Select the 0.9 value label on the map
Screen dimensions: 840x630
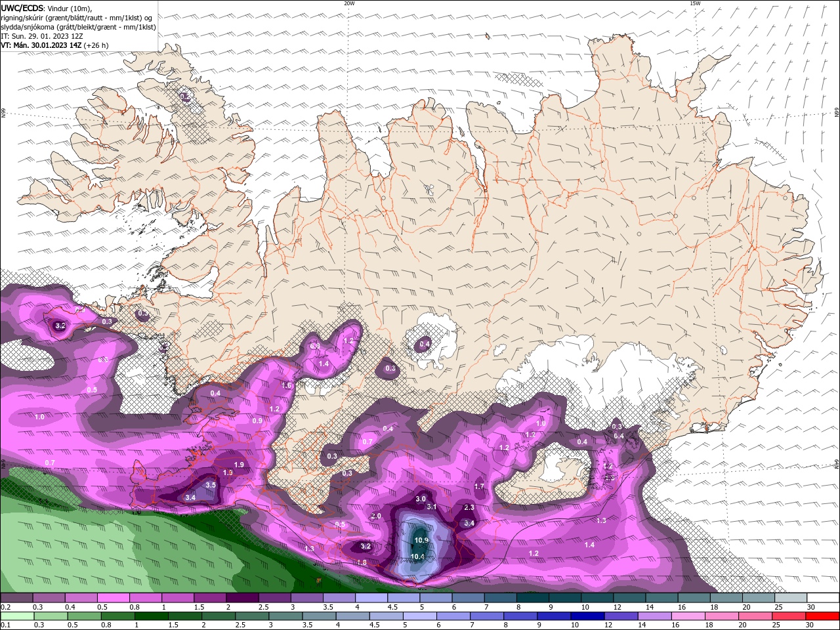click(x=257, y=421)
